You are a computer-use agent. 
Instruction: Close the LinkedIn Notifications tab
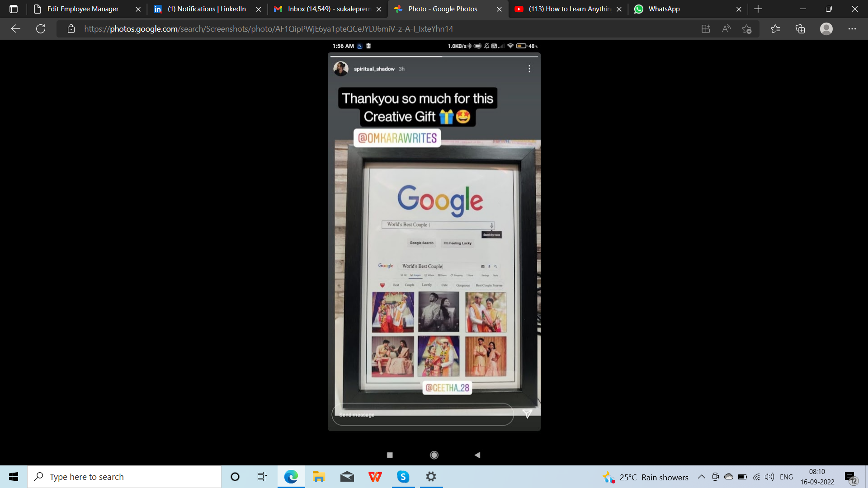tap(258, 9)
